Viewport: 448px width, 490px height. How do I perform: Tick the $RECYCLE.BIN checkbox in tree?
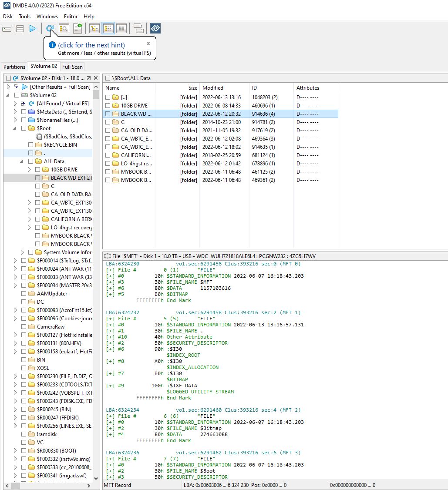[x=30, y=144]
